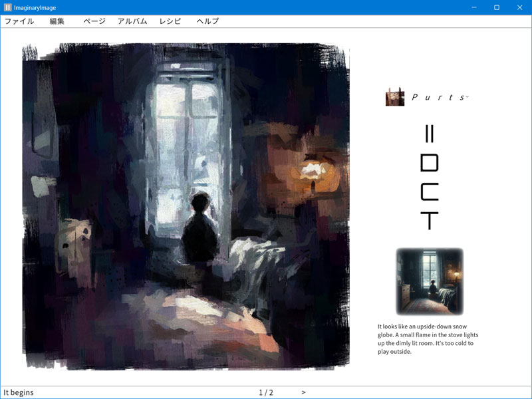Click the Purts avatar picture
Image resolution: width=532 pixels, height=399 pixels.
[395, 97]
